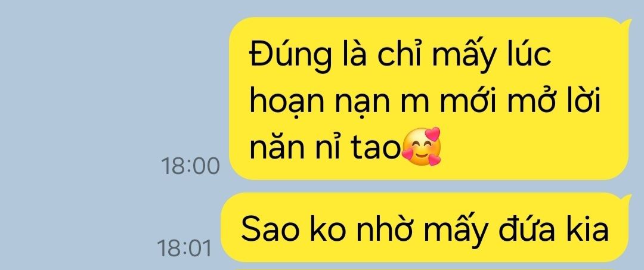Click the words "năn nỉ tao" before the emoji
Image resolution: width=644 pixels, height=270 pixels.
tap(324, 147)
